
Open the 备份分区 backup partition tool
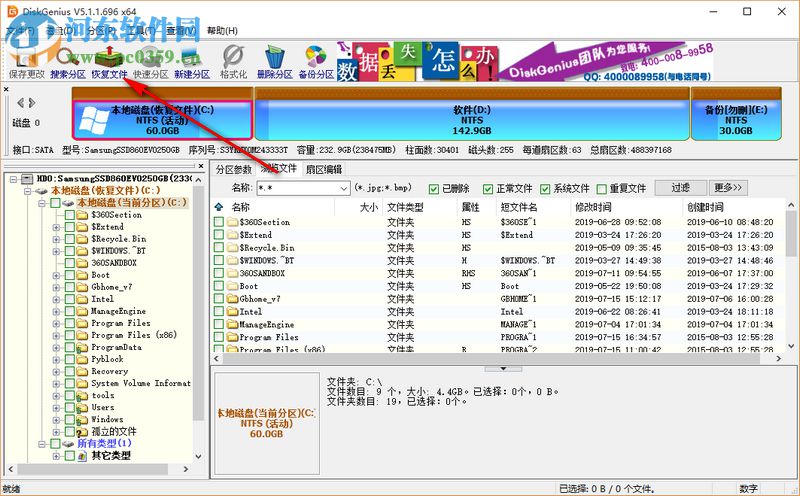point(316,62)
